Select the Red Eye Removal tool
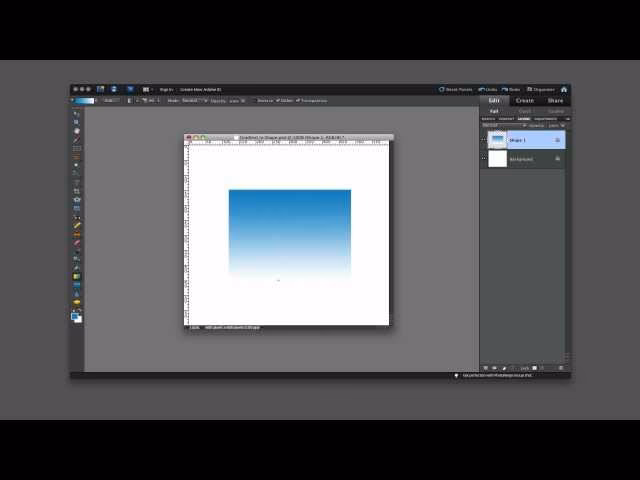The width and height of the screenshot is (640, 480). pos(76,217)
